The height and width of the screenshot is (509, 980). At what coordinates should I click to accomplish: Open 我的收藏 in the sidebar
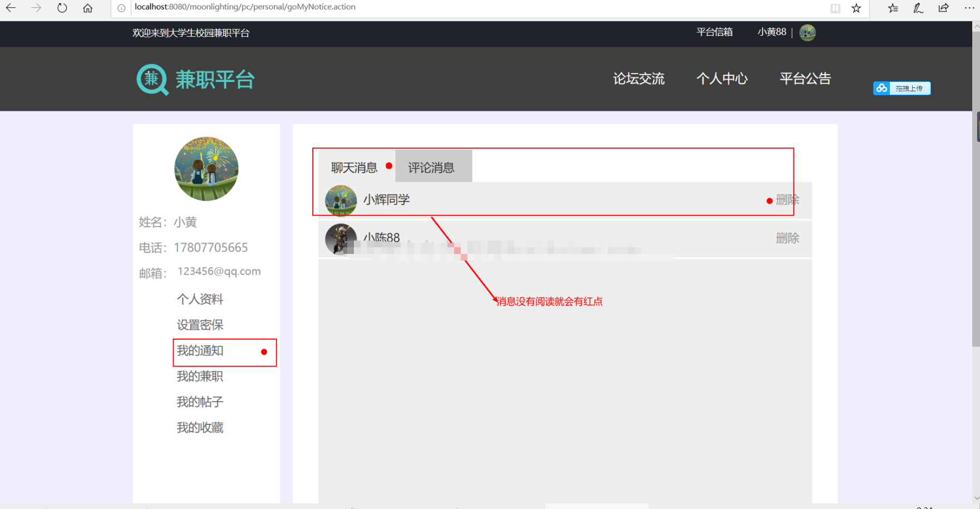(200, 428)
